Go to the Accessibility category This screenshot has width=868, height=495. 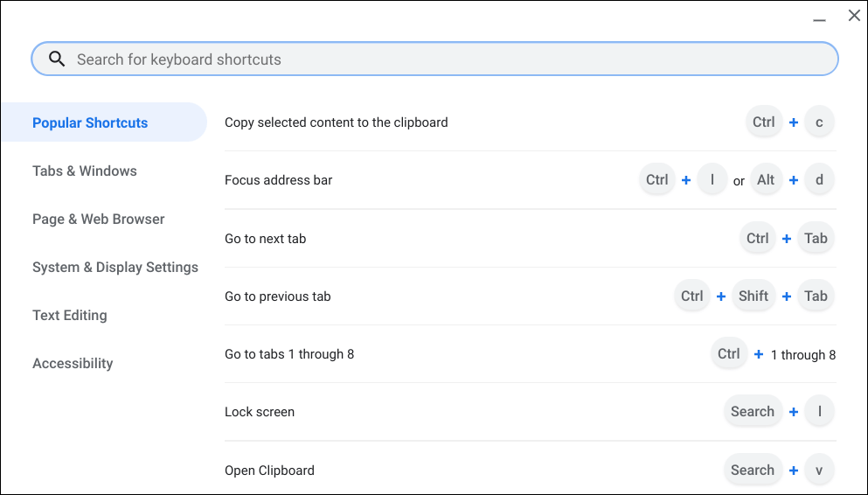tap(73, 363)
